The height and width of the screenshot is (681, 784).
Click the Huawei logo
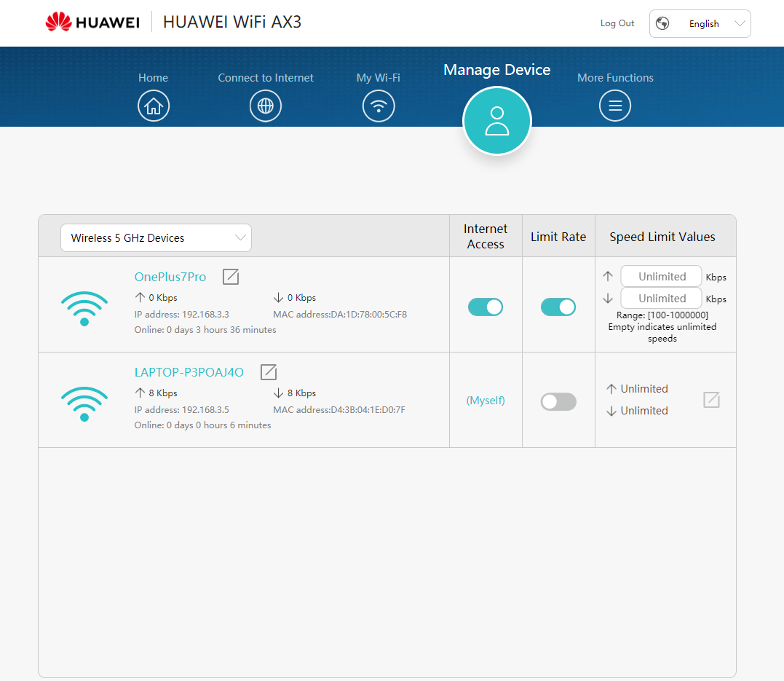click(x=92, y=23)
